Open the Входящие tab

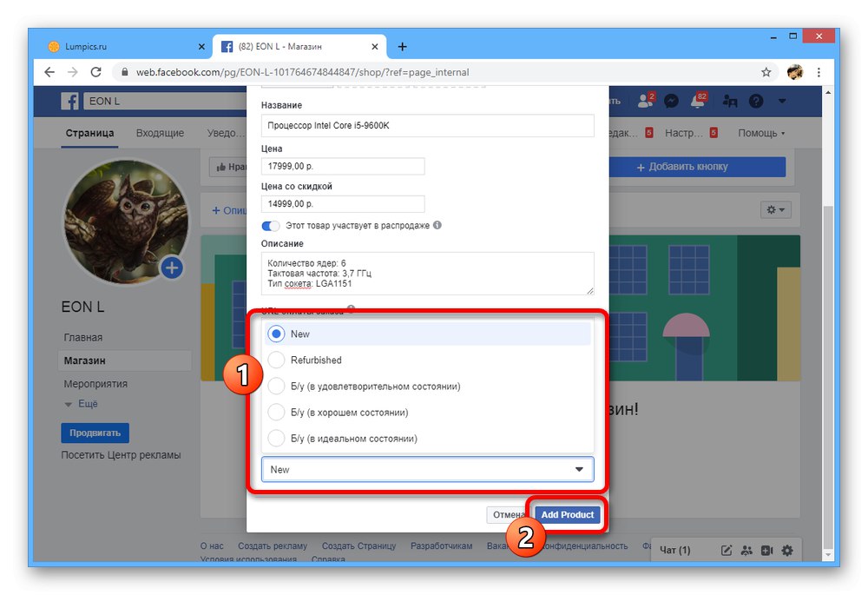pos(160,133)
